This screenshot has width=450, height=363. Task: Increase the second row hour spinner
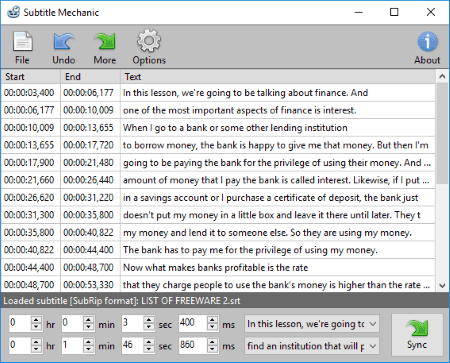36,342
